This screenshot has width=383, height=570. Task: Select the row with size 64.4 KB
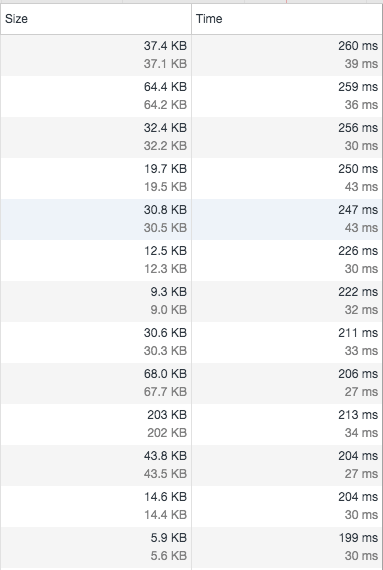pos(192,96)
